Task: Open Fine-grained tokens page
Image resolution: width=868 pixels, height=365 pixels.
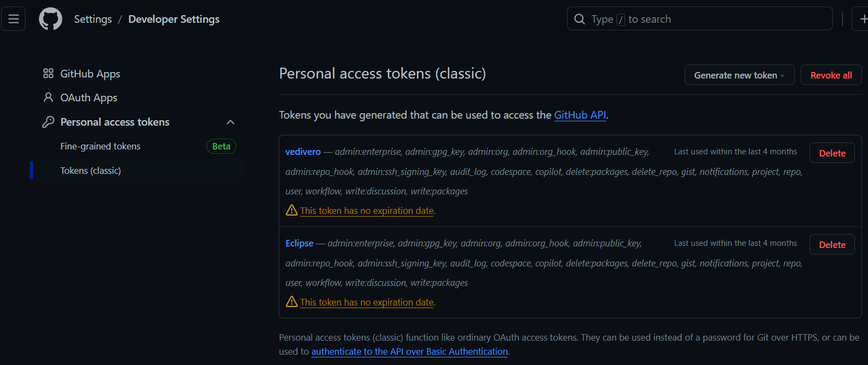Action: (x=100, y=146)
